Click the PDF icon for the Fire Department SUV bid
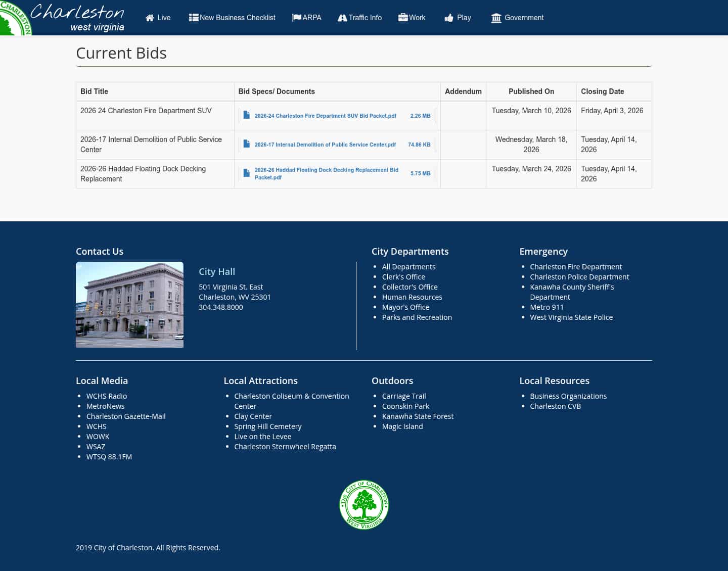Viewport: 728px width, 571px height. tap(246, 115)
